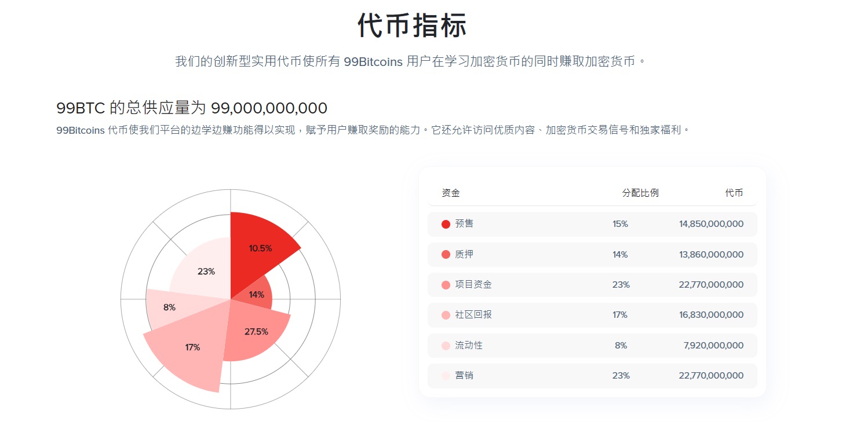Click the legend dot next to 质押

(x=446, y=255)
